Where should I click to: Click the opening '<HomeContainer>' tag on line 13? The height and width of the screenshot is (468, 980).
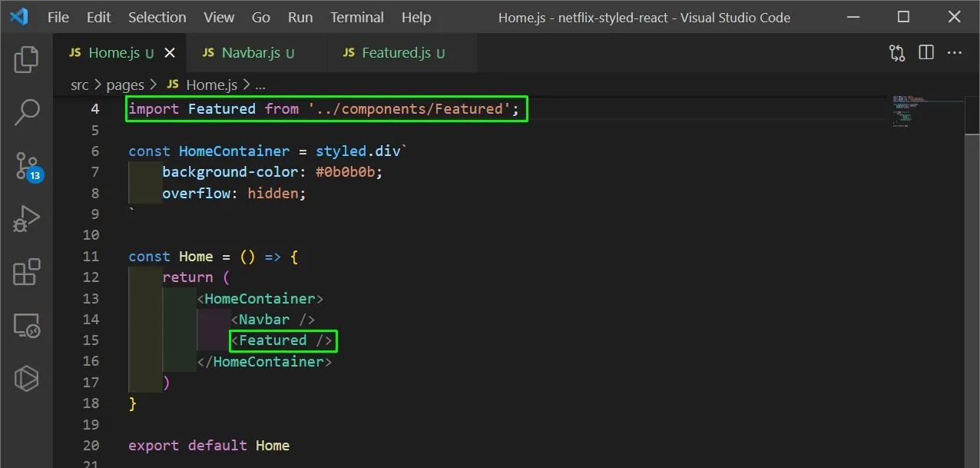pos(260,299)
